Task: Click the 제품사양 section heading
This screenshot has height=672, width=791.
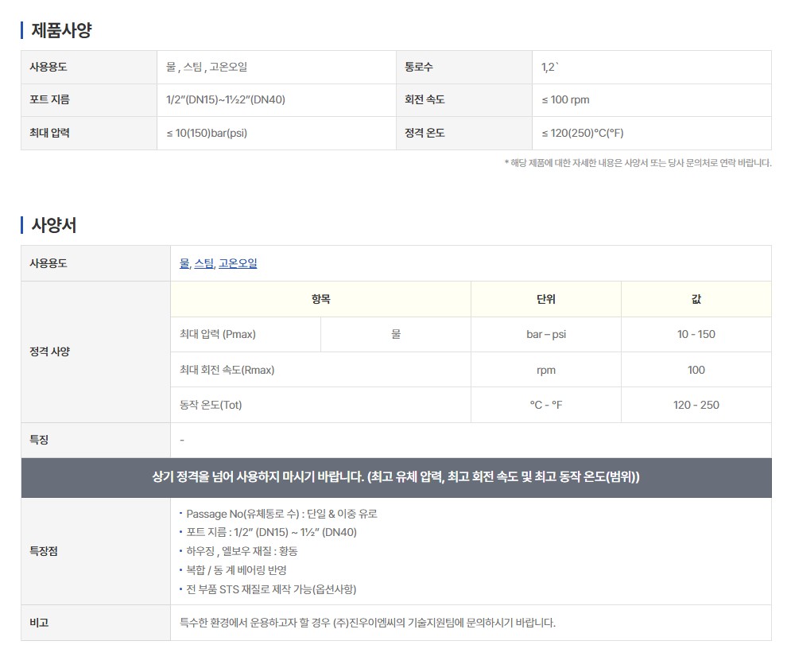Action: point(61,31)
